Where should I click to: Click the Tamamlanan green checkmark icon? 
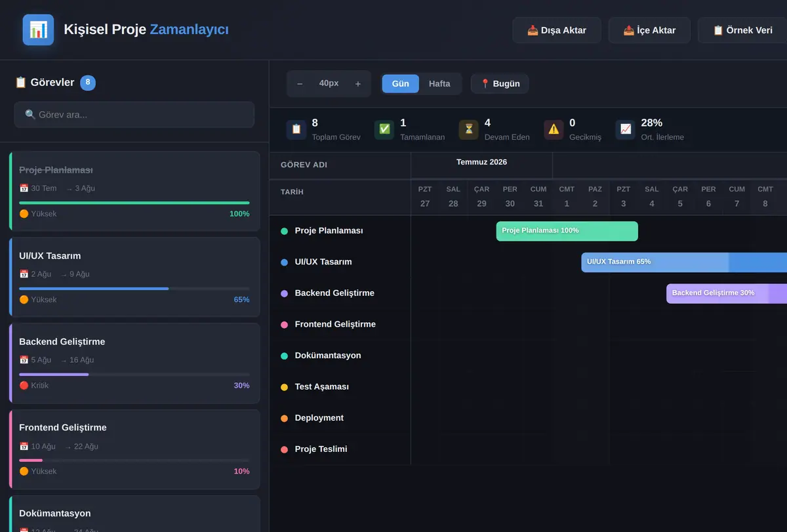[384, 129]
